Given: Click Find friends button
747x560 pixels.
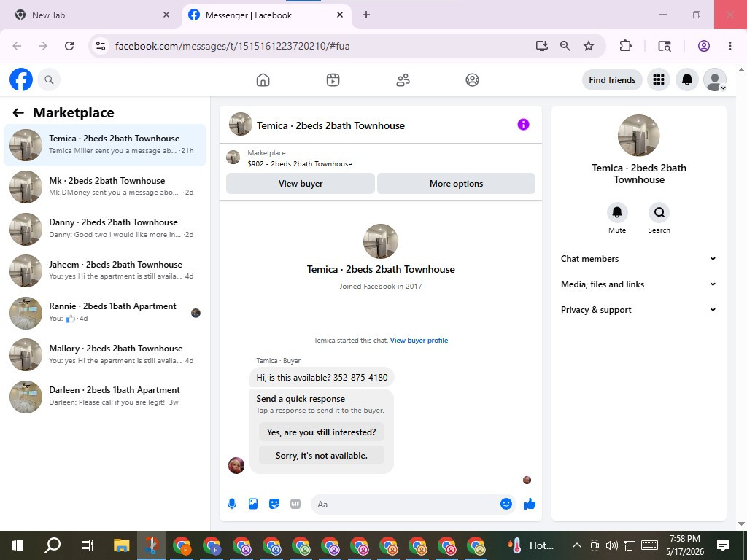Looking at the screenshot, I should [x=612, y=79].
